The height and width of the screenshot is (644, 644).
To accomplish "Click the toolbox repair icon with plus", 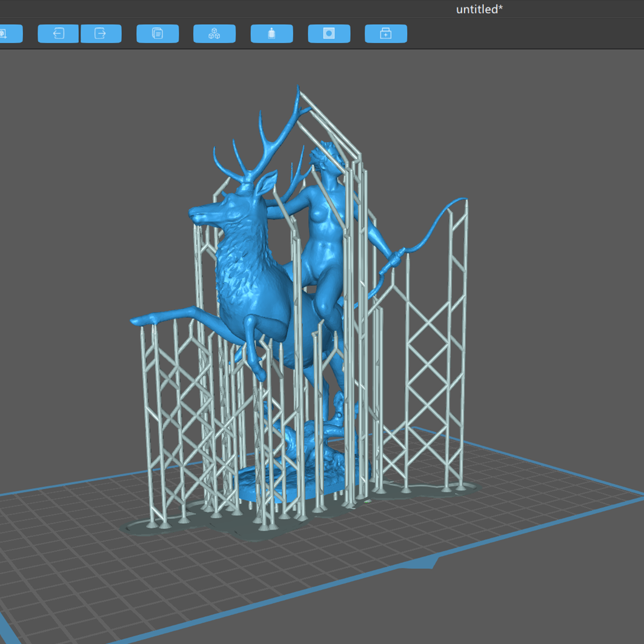I will 386,33.
